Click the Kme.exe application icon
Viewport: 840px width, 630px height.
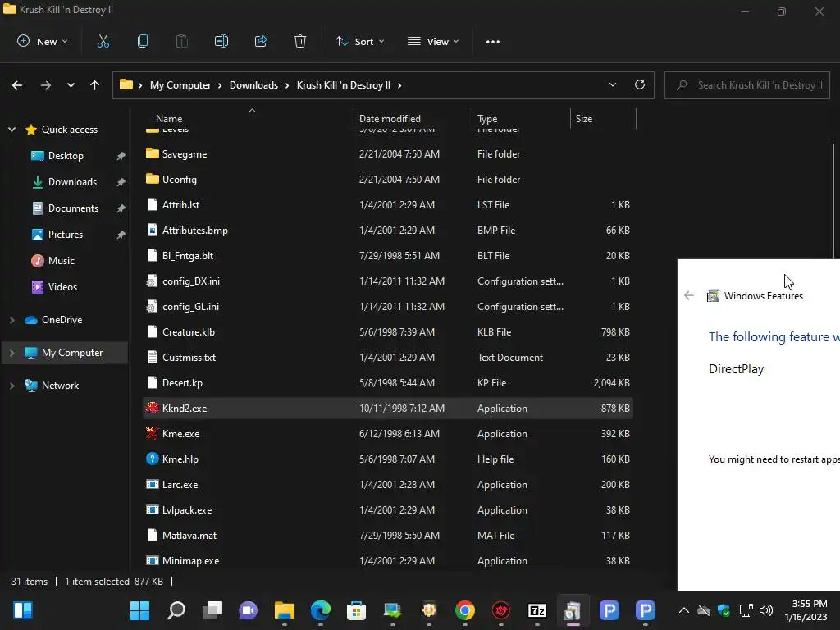(152, 433)
